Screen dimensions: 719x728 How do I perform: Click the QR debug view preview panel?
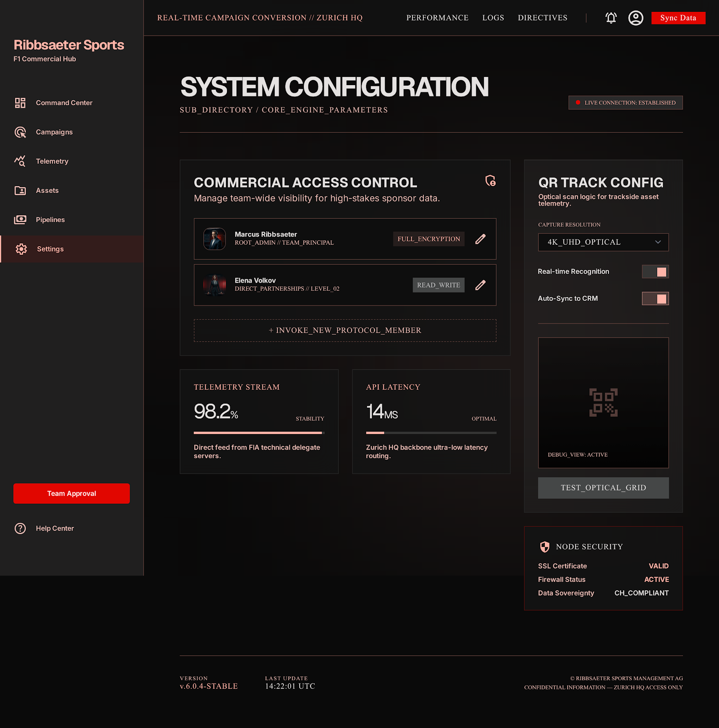603,403
